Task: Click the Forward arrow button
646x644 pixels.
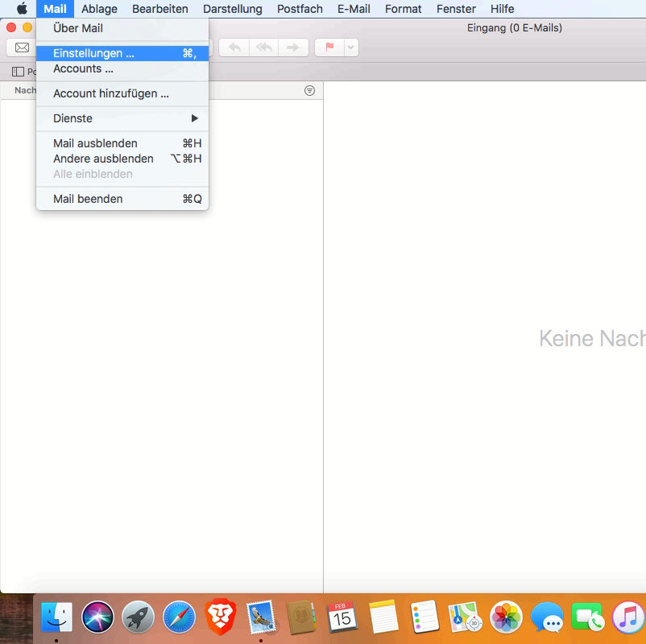Action: tap(293, 47)
